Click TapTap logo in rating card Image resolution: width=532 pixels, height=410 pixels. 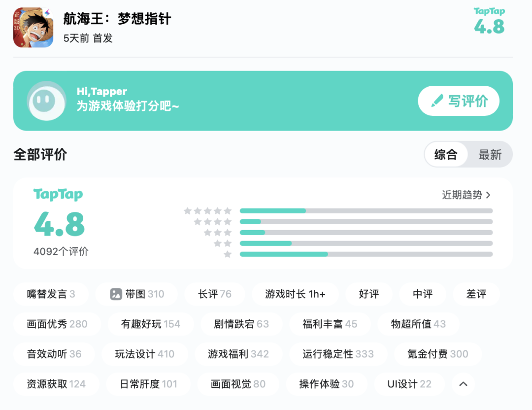[x=58, y=195]
